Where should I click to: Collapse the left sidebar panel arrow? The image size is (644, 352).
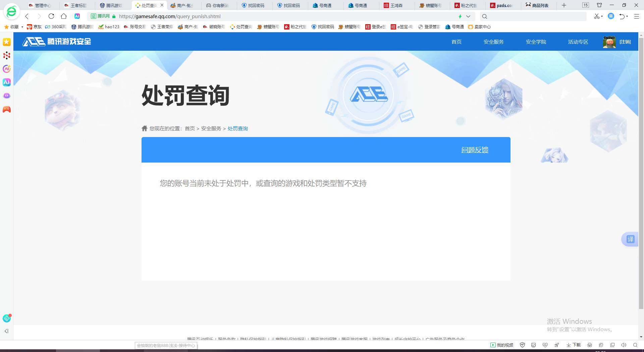(6, 331)
